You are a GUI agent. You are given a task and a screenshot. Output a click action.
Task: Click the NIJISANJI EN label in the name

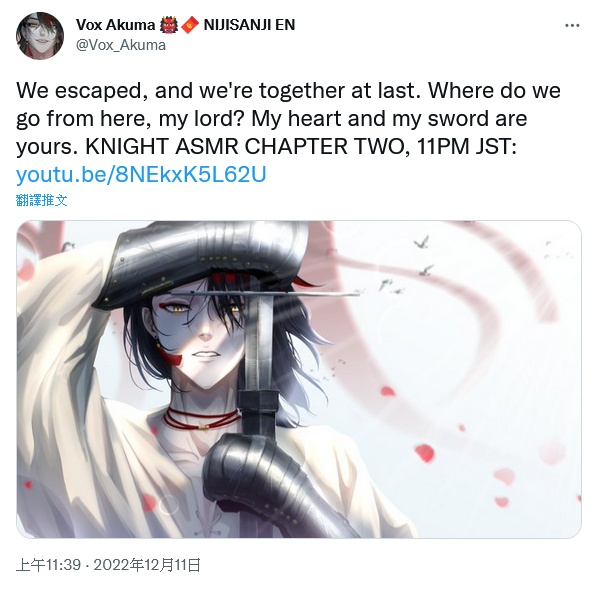tap(249, 25)
